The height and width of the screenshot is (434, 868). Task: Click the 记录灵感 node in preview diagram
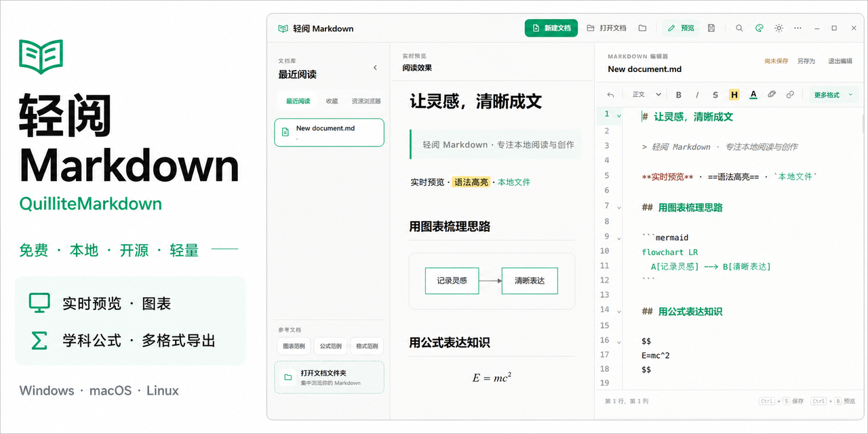click(x=452, y=281)
